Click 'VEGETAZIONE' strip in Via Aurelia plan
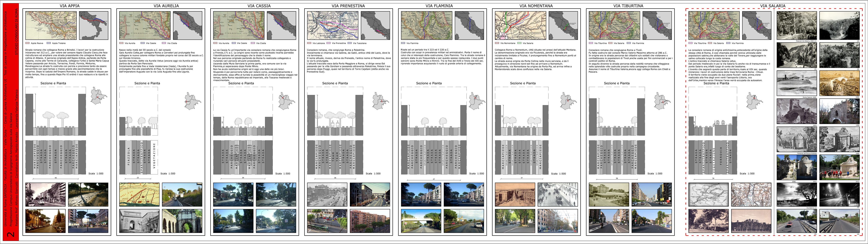This screenshot has width=868, height=244. coord(154,157)
